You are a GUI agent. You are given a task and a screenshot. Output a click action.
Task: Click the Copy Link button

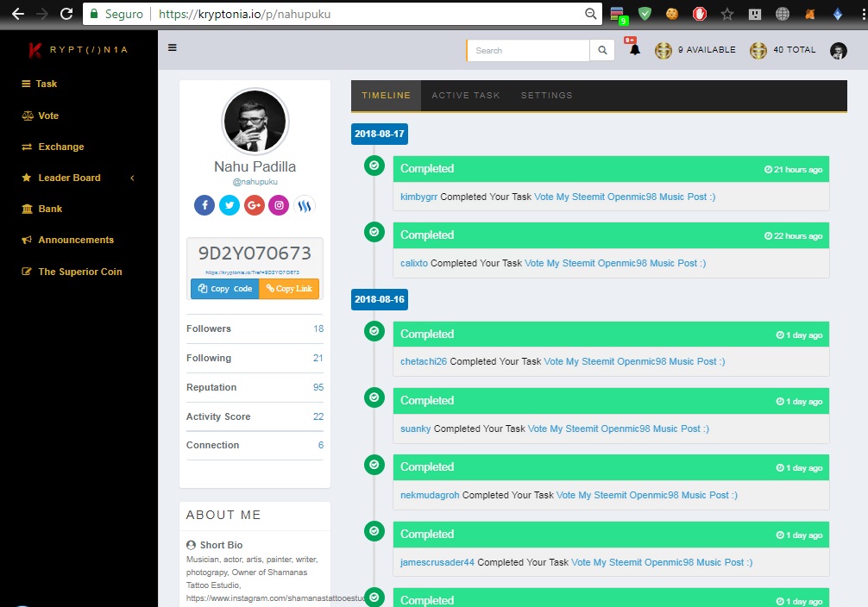(289, 288)
